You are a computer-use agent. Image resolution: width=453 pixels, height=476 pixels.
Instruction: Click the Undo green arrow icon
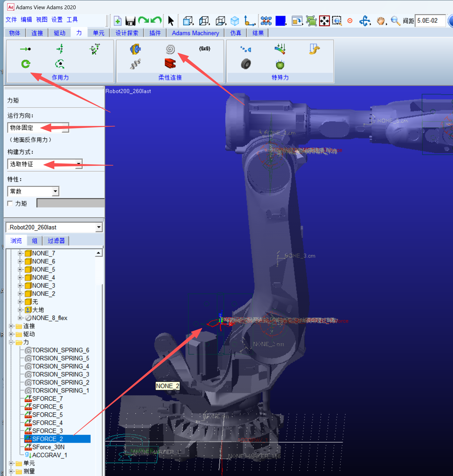click(x=156, y=20)
